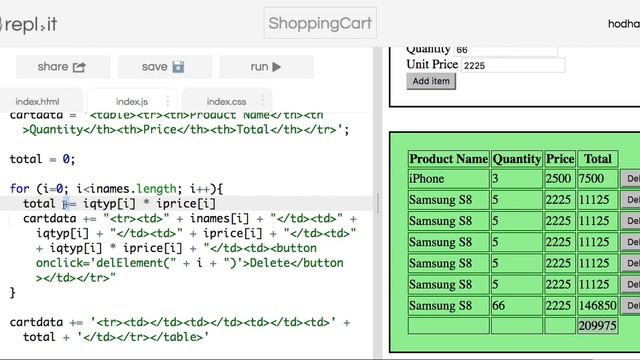
Task: Click the Product Name table header
Action: click(x=449, y=159)
